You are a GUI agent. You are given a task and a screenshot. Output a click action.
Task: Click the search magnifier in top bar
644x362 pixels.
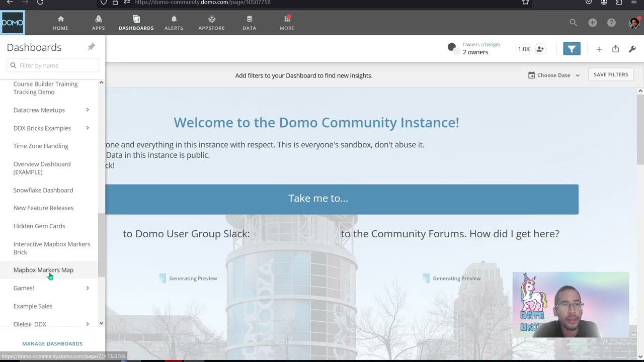click(573, 23)
